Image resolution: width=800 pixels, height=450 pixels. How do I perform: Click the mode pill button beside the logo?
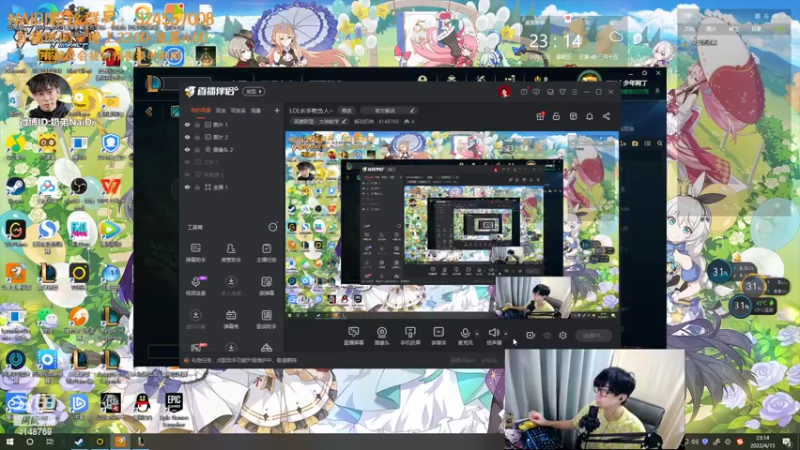tap(254, 91)
